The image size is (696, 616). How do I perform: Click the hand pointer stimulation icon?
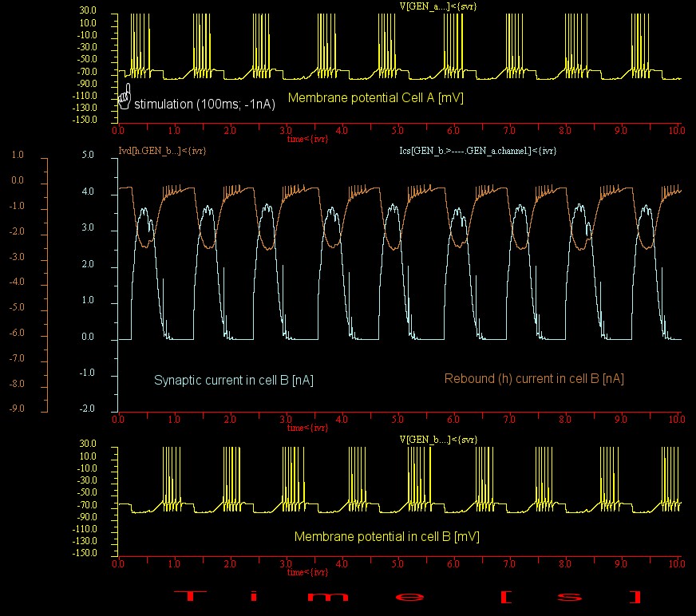(124, 97)
